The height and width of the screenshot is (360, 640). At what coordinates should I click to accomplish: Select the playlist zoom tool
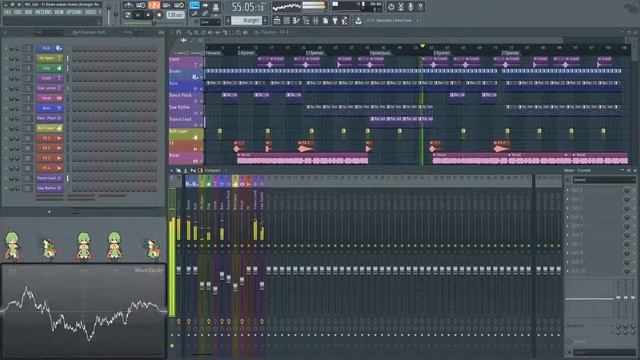[238, 32]
